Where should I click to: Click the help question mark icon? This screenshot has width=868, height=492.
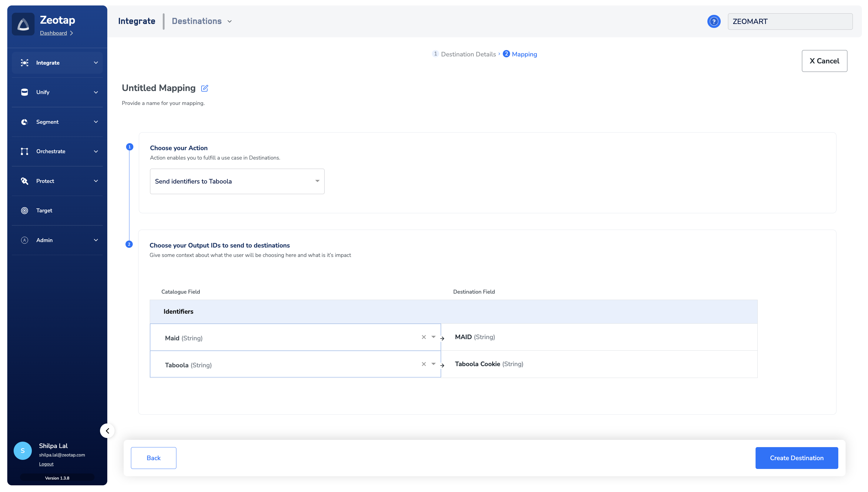point(713,21)
